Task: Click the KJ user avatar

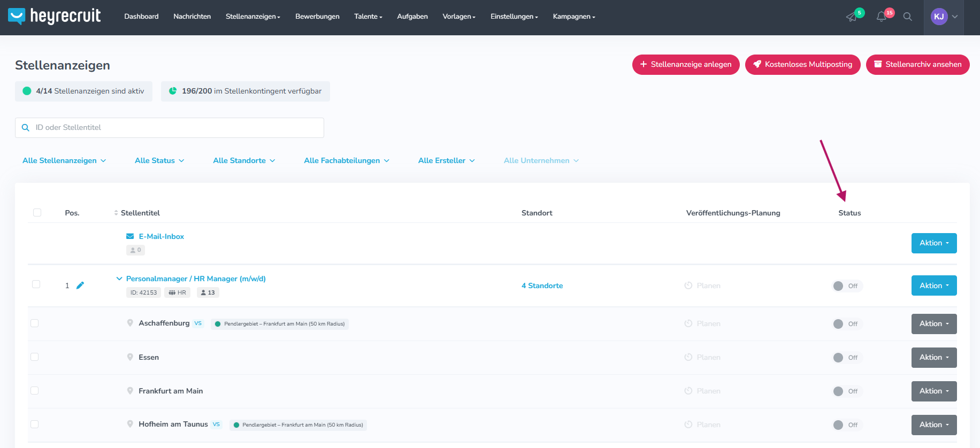Action: (939, 17)
